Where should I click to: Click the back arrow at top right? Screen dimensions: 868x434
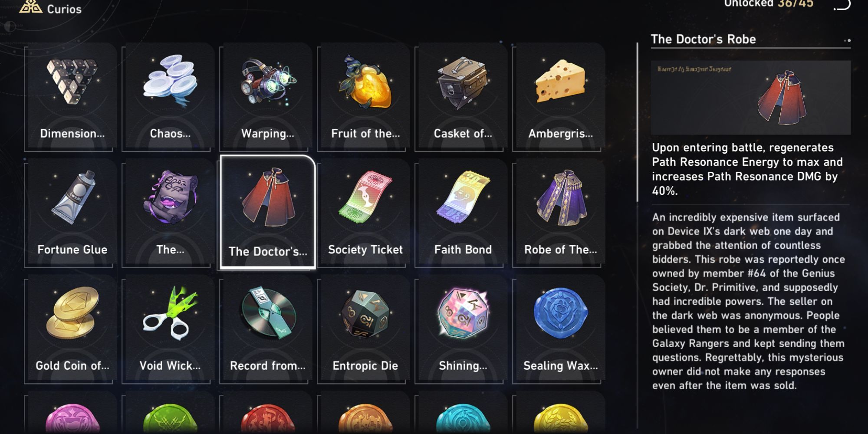842,4
